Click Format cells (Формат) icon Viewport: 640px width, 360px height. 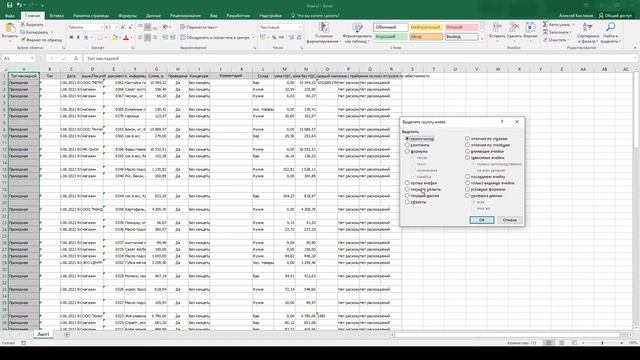point(530,27)
